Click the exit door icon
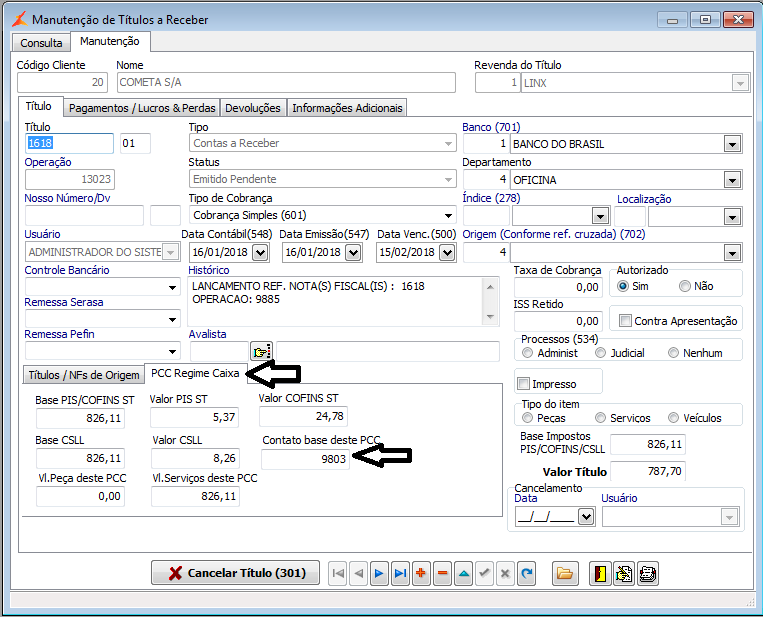Image resolution: width=763 pixels, height=617 pixels. (x=600, y=573)
